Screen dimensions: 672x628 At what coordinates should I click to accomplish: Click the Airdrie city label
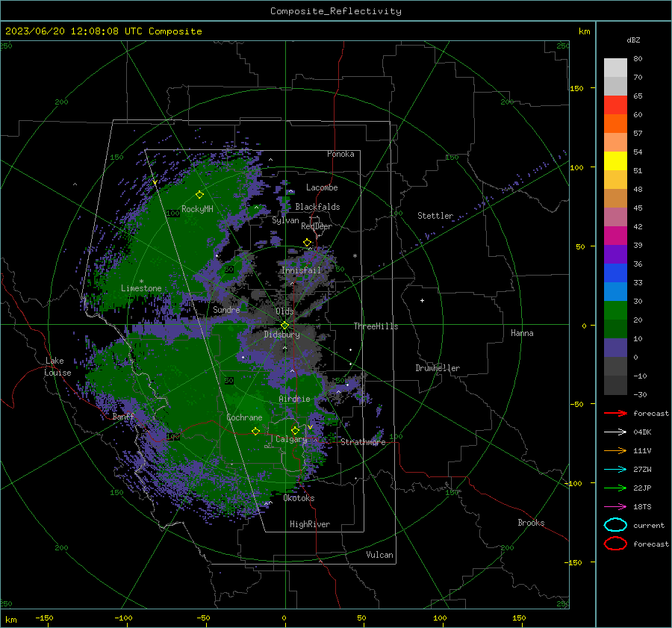point(294,399)
